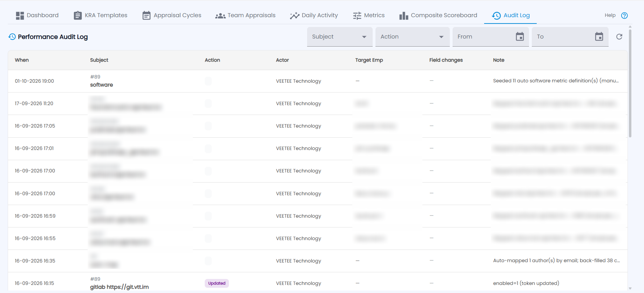
Task: Click the Updated action badge
Action: point(217,283)
